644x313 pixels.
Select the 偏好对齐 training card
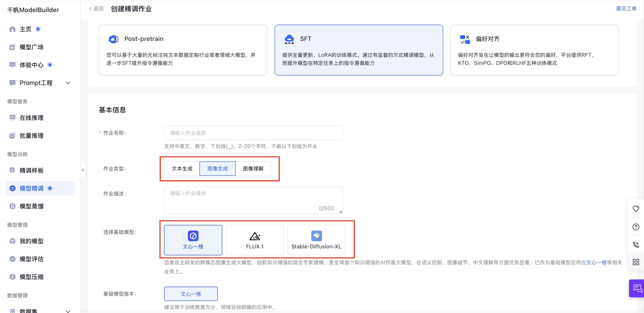click(x=534, y=50)
